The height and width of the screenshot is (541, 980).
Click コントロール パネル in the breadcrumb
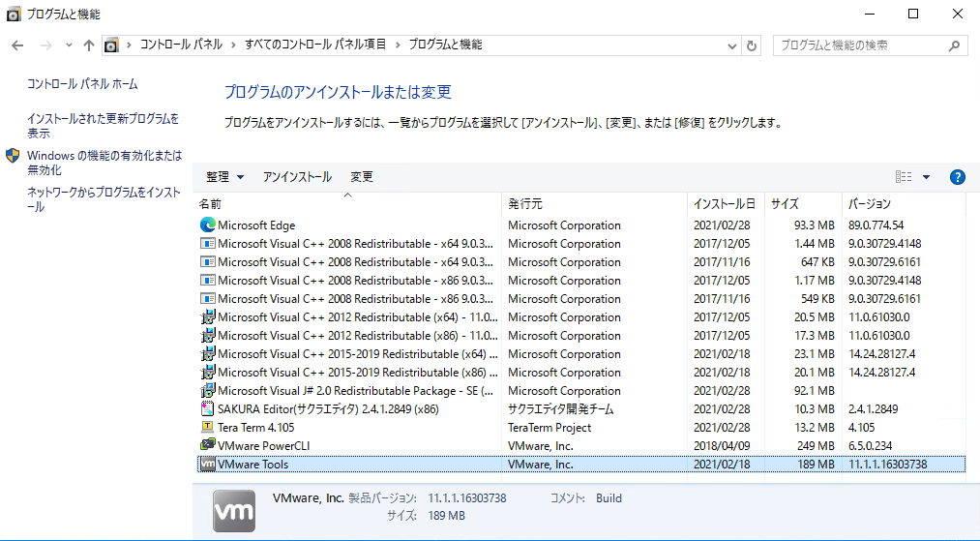pyautogui.click(x=181, y=45)
